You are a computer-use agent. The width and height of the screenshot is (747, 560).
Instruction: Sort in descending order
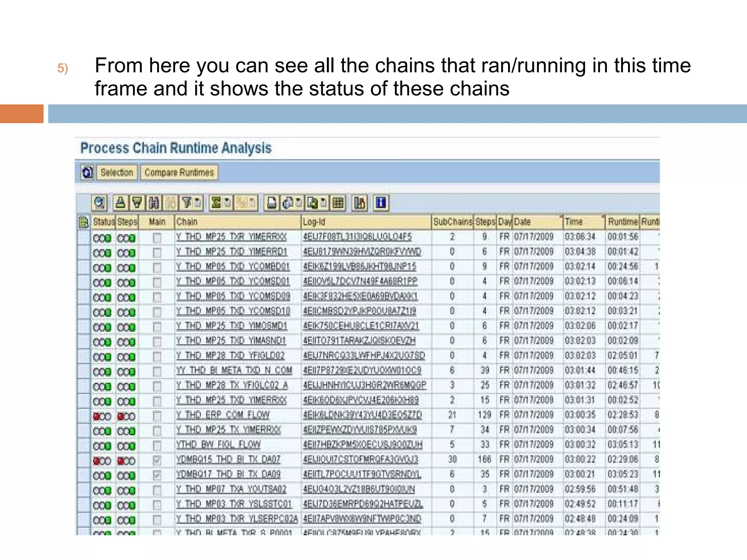coord(137,203)
